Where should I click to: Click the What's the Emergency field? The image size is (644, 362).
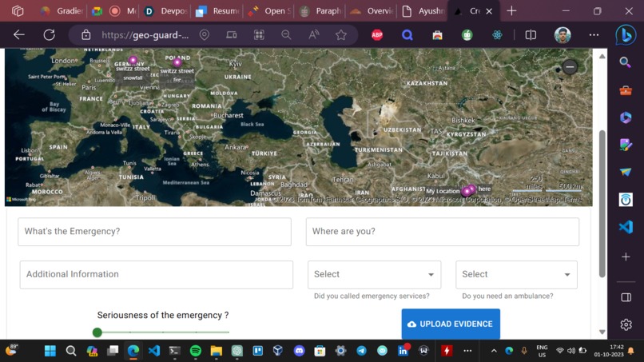(x=154, y=232)
